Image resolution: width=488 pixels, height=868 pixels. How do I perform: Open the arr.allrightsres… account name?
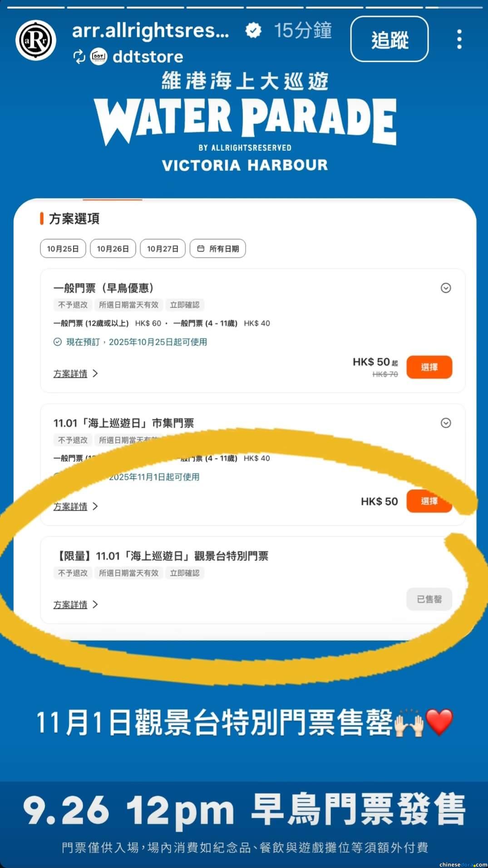click(x=151, y=30)
